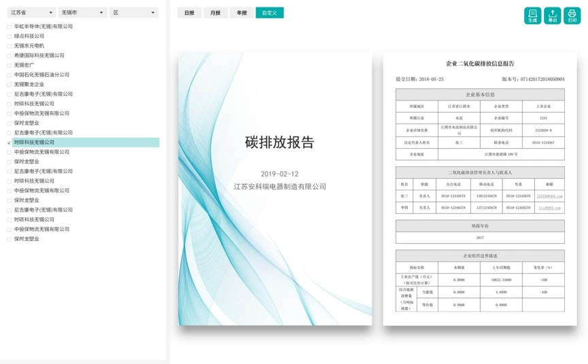Open the 年报 tab

pyautogui.click(x=242, y=13)
